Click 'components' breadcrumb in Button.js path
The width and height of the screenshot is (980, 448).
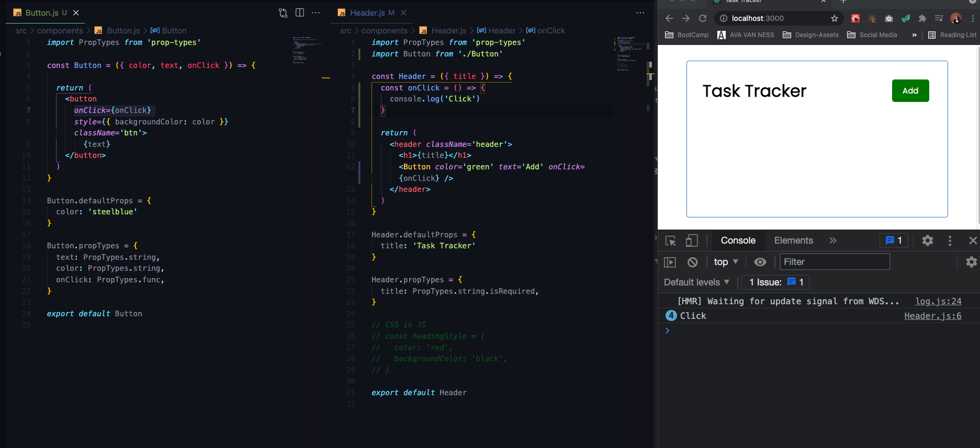tap(60, 31)
